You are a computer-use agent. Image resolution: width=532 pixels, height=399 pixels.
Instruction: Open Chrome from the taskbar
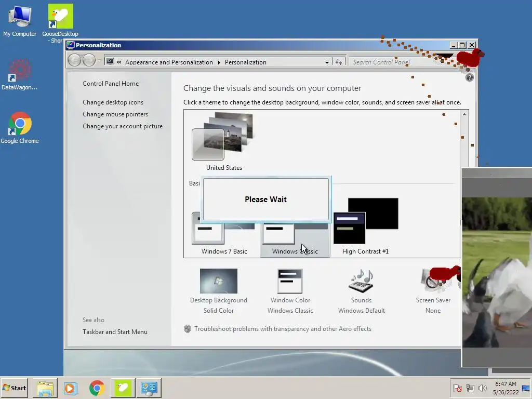tap(97, 388)
